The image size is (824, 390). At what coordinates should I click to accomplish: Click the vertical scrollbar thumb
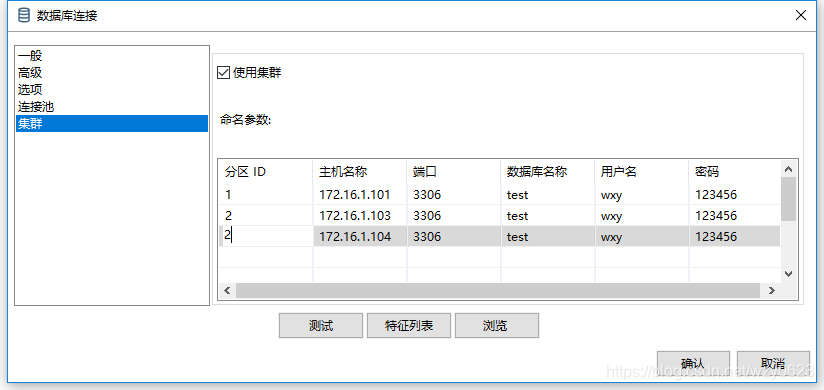click(788, 199)
